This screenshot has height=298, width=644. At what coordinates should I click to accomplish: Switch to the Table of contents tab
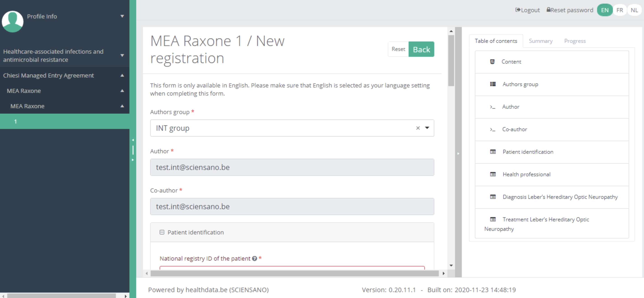click(x=496, y=41)
